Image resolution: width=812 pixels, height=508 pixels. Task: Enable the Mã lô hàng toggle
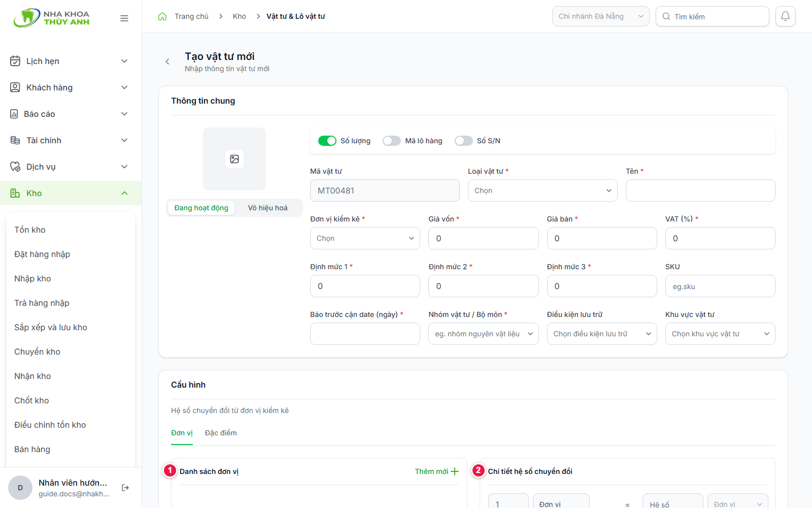point(392,141)
